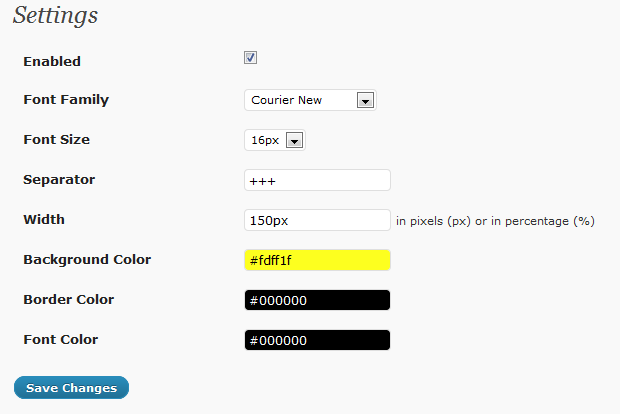Click the Font Family label
Screen dimensions: 620x414
(x=66, y=100)
